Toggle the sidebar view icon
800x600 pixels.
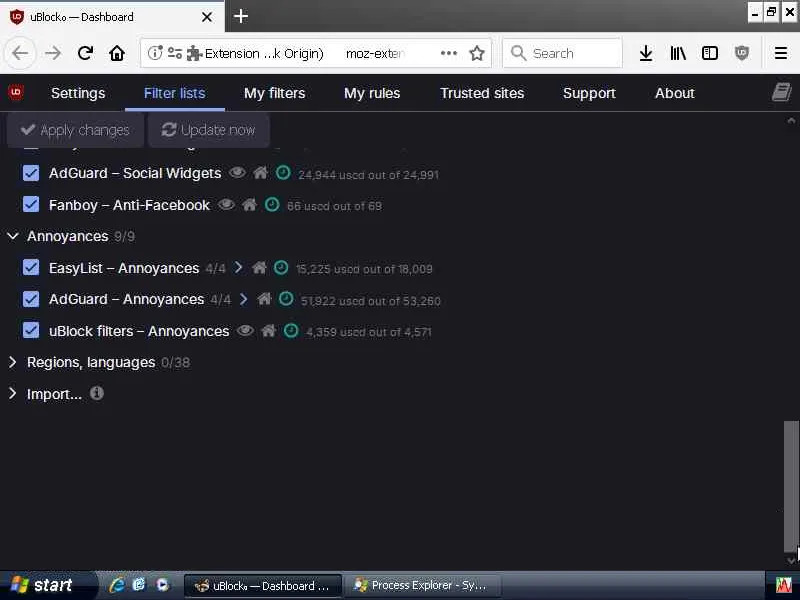click(710, 53)
